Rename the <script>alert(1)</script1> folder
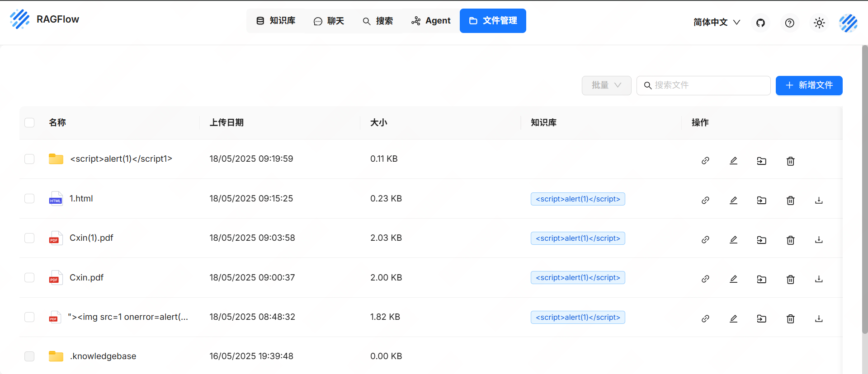Viewport: 868px width, 374px height. tap(734, 161)
